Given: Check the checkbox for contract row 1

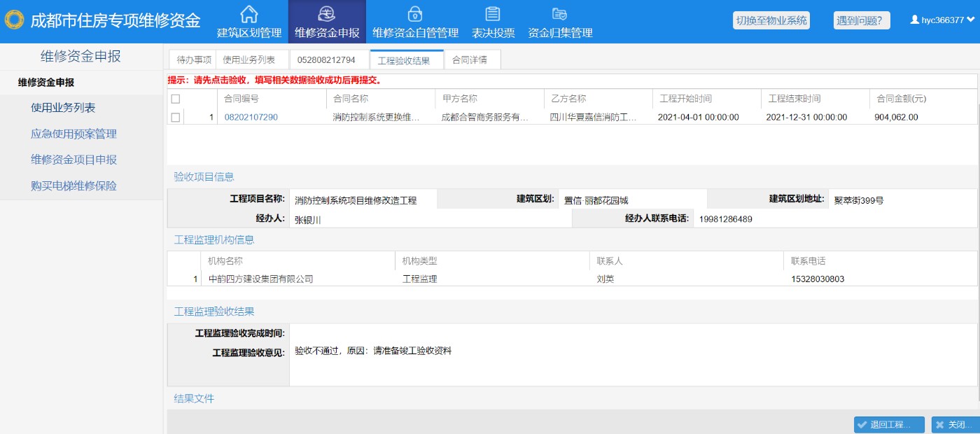Looking at the screenshot, I should (x=176, y=118).
